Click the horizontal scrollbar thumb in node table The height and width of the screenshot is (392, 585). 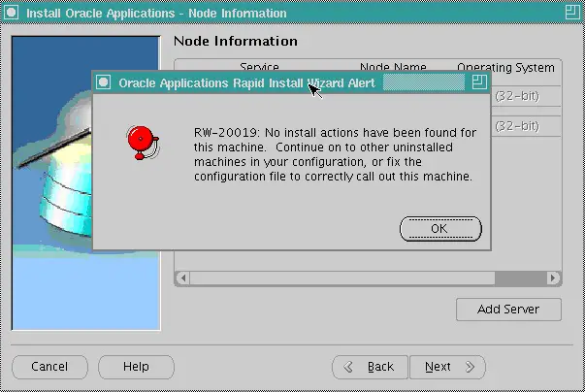(x=342, y=278)
